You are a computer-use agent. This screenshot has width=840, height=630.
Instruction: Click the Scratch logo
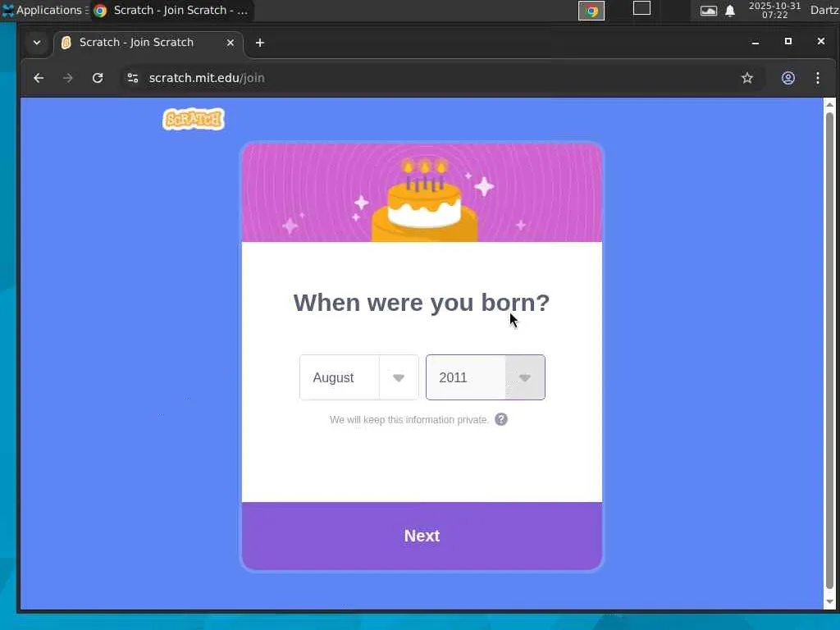pyautogui.click(x=194, y=119)
